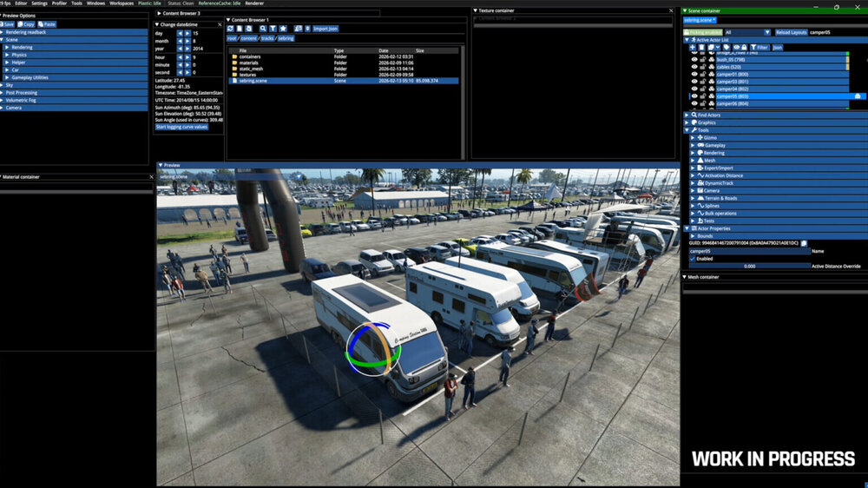
Task: Uncheck the Enabled checkbox for camper05
Action: (693, 259)
